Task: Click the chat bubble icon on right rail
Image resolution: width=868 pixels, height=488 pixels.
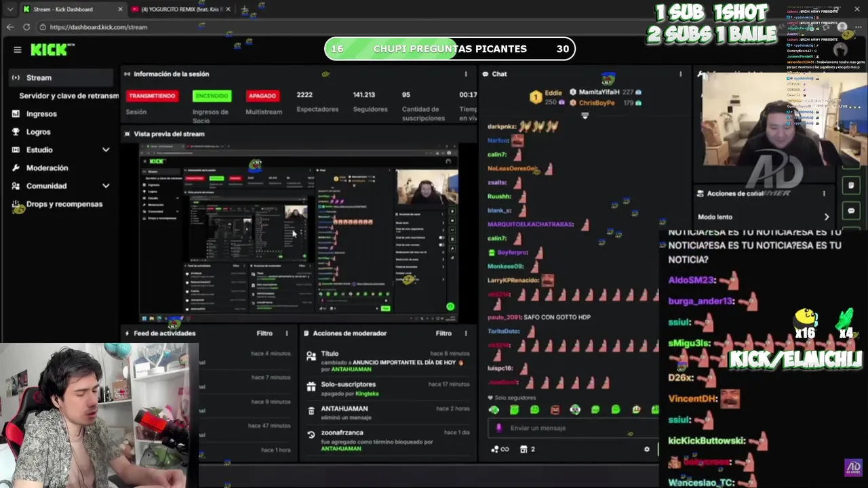Action: coord(851,211)
